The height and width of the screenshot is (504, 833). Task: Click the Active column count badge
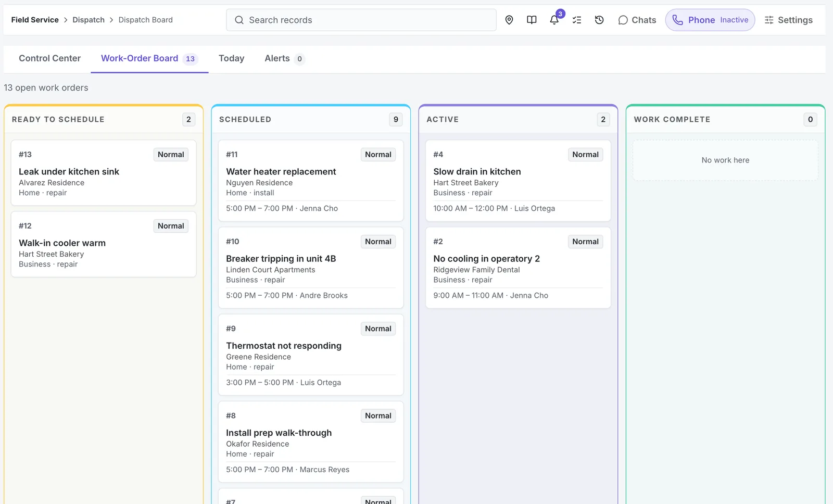(x=603, y=119)
